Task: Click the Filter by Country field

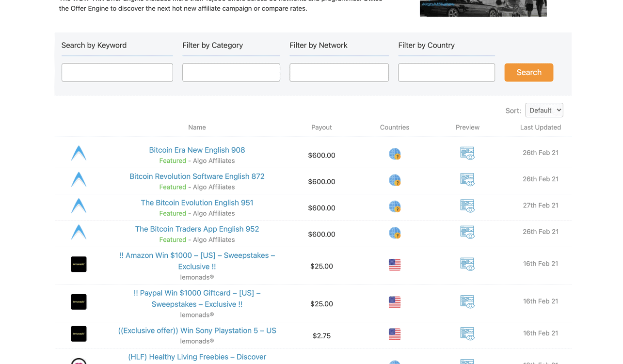Action: (x=447, y=72)
